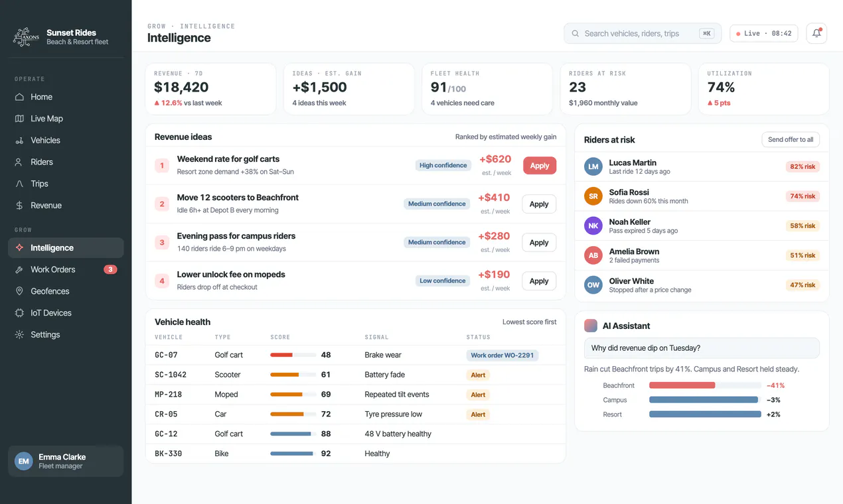Open Live Map via its map icon
Screen dimensions: 843x504
[x=19, y=119]
